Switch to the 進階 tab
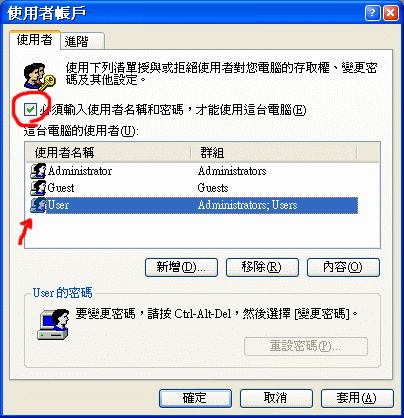Screen dimensions: 404x418 point(82,41)
